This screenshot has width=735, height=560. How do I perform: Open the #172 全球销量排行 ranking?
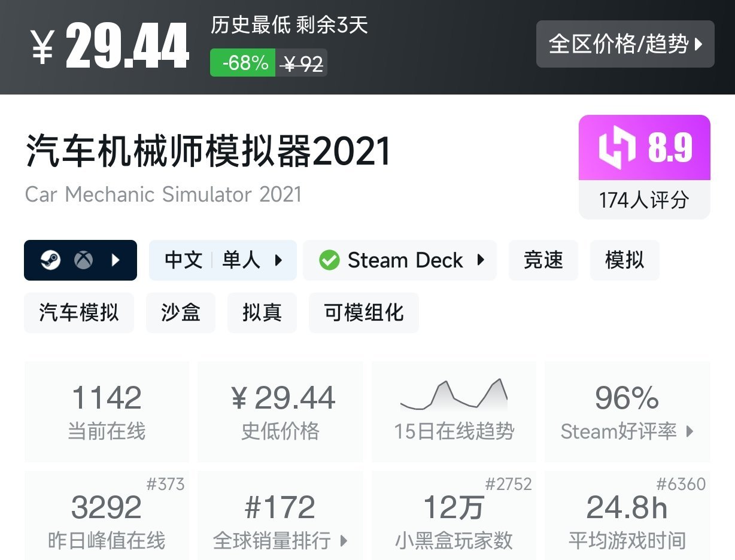[280, 516]
